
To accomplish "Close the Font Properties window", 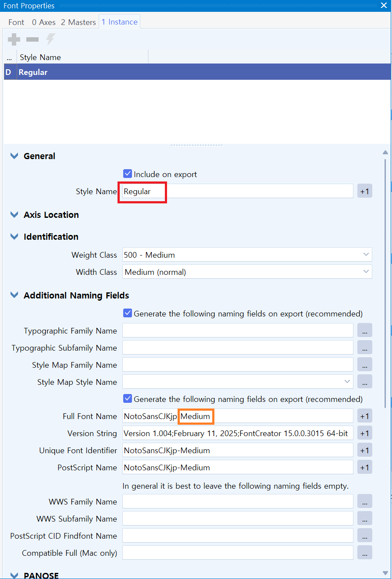I will pyautogui.click(x=384, y=6).
